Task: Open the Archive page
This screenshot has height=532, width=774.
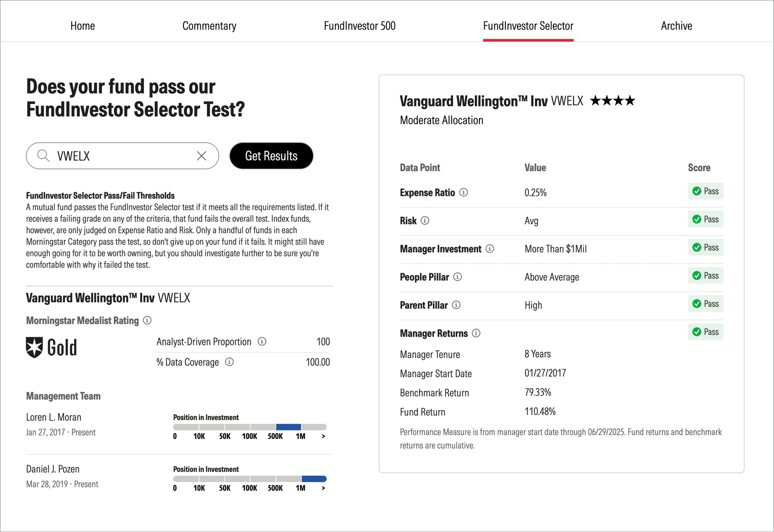Action: click(676, 26)
